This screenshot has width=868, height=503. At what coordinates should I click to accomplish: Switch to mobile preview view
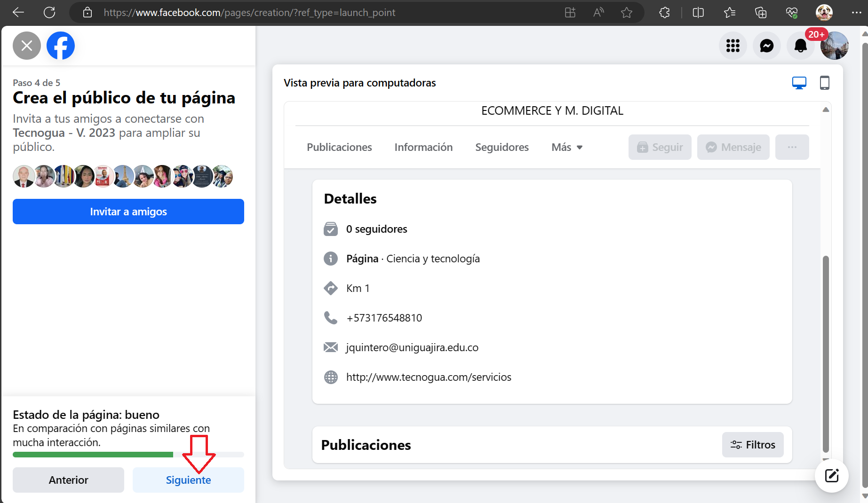point(824,83)
